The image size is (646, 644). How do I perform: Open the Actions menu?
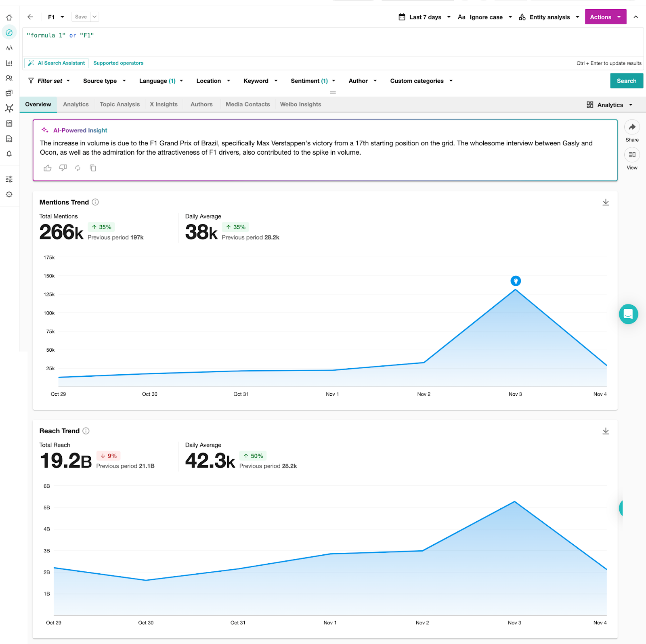click(606, 17)
